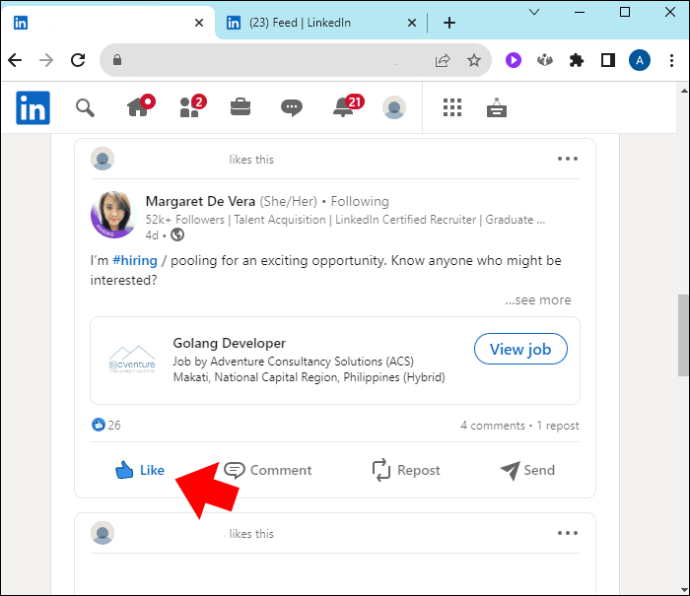Click the Post a job icon
Viewport: 690px width, 596px height.
click(x=497, y=107)
